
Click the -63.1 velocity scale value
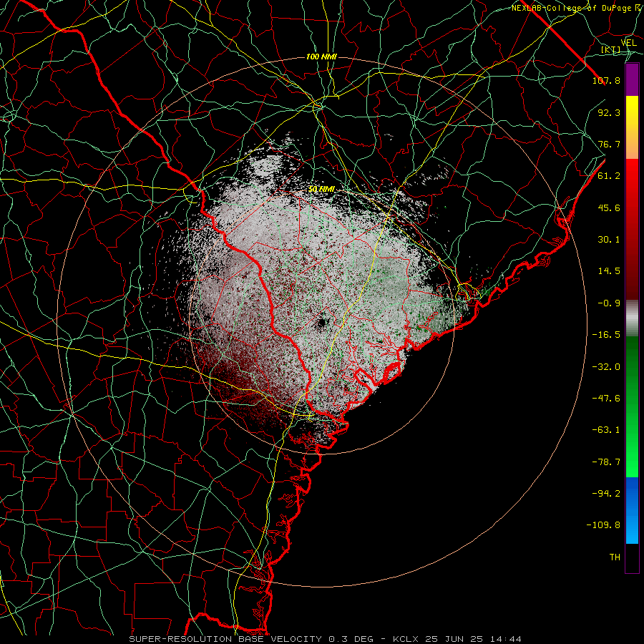point(606,430)
